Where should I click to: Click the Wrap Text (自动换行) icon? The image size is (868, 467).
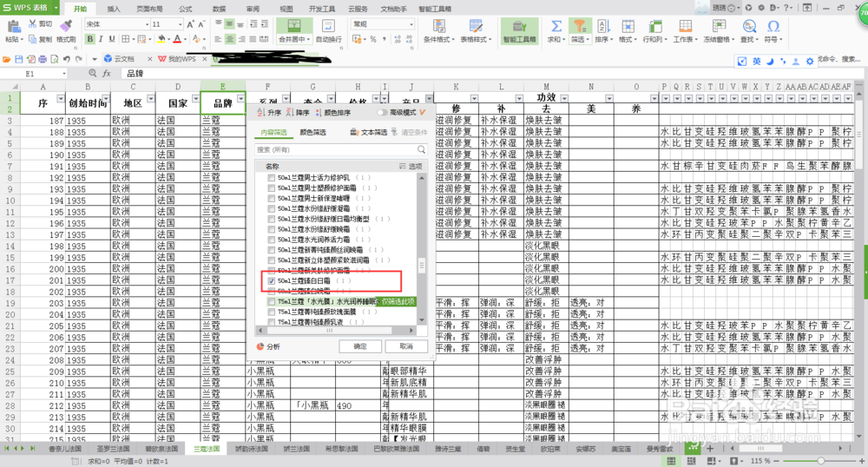(x=328, y=26)
